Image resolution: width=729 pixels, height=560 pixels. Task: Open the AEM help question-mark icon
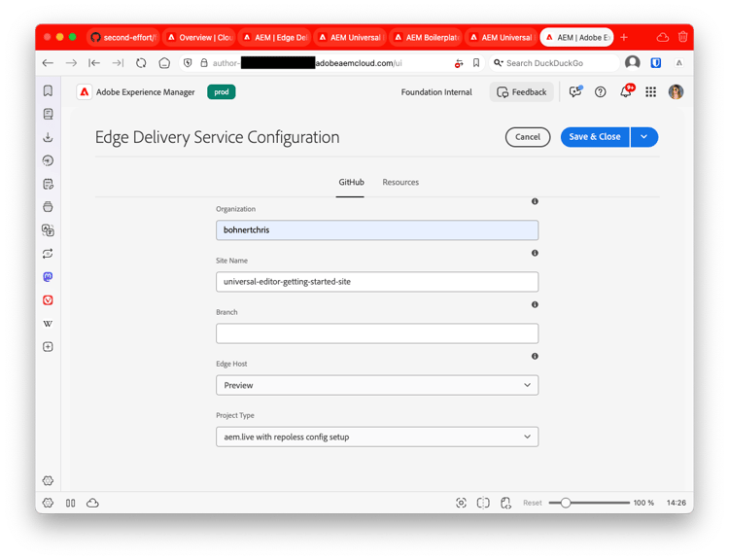click(x=601, y=92)
